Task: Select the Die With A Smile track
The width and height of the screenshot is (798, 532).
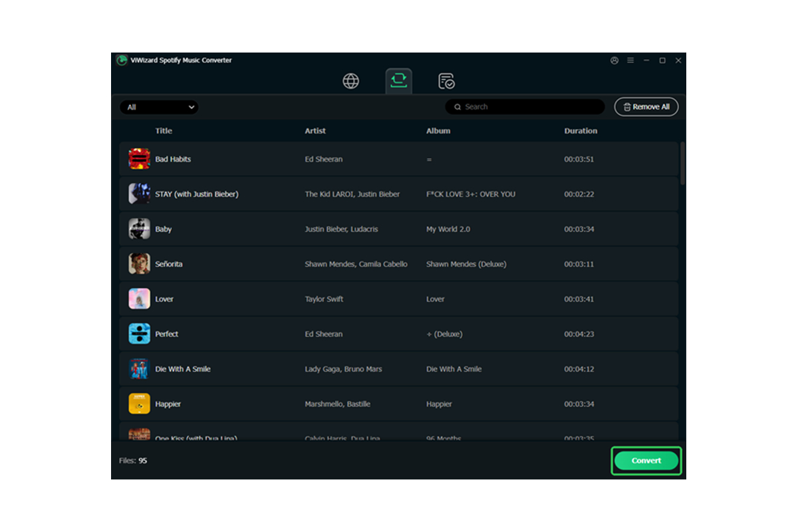Action: tap(398, 369)
